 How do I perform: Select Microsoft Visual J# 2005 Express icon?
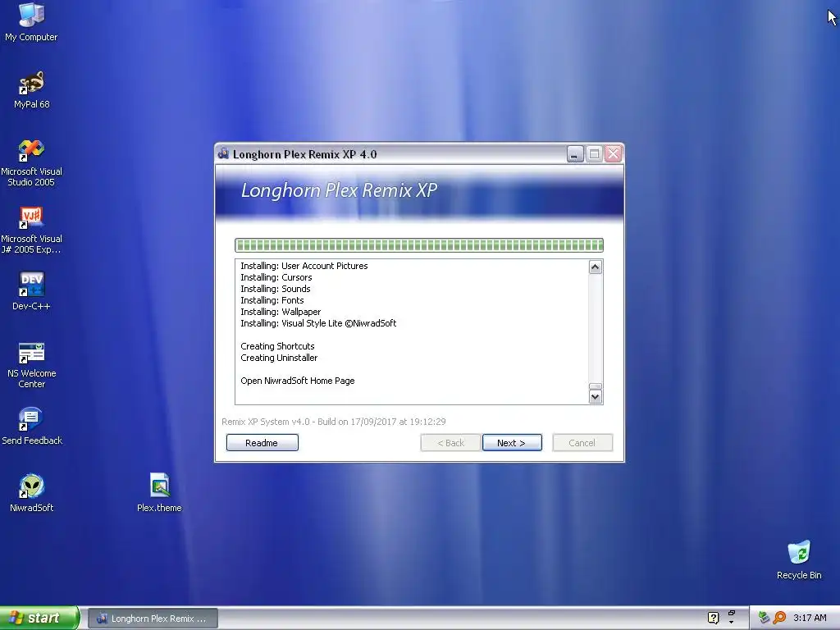(31, 230)
